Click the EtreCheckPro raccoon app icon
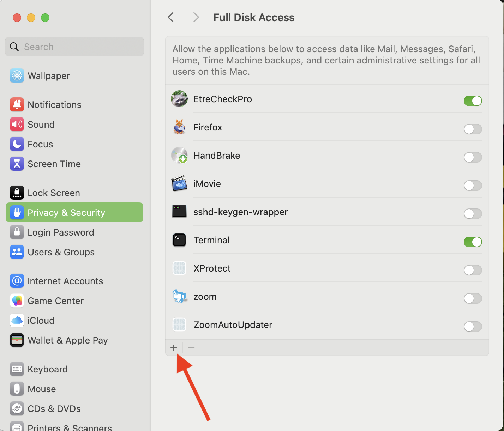Image resolution: width=504 pixels, height=431 pixels. (x=179, y=99)
